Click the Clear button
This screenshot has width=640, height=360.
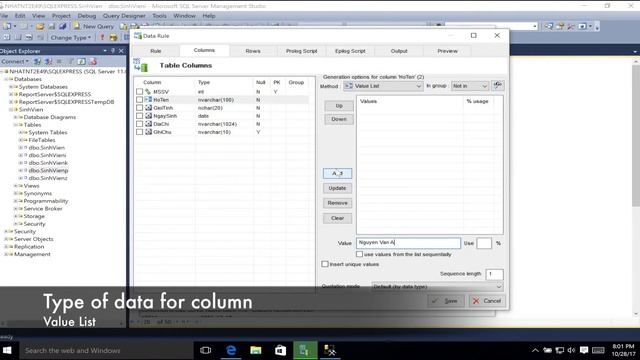coord(337,218)
